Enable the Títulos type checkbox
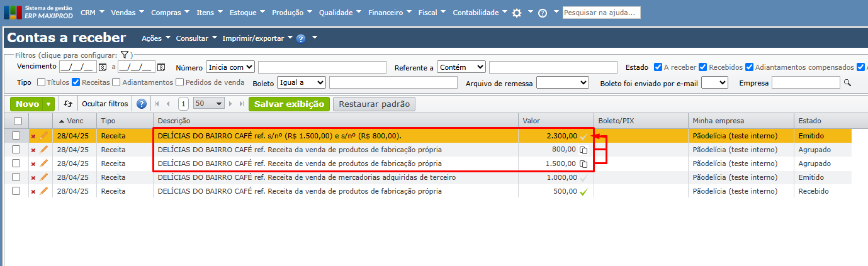868x266 pixels. click(x=42, y=82)
